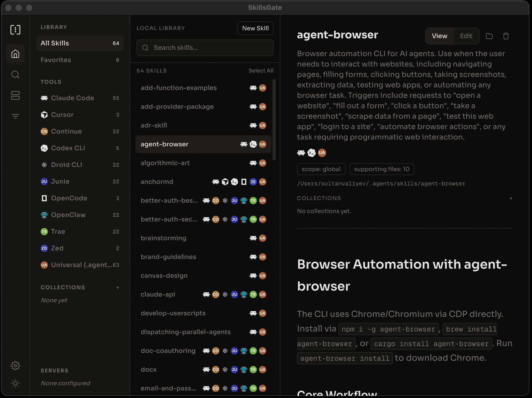
Task: Click the SkillsGate logo at top of sidebar
Action: [x=15, y=29]
